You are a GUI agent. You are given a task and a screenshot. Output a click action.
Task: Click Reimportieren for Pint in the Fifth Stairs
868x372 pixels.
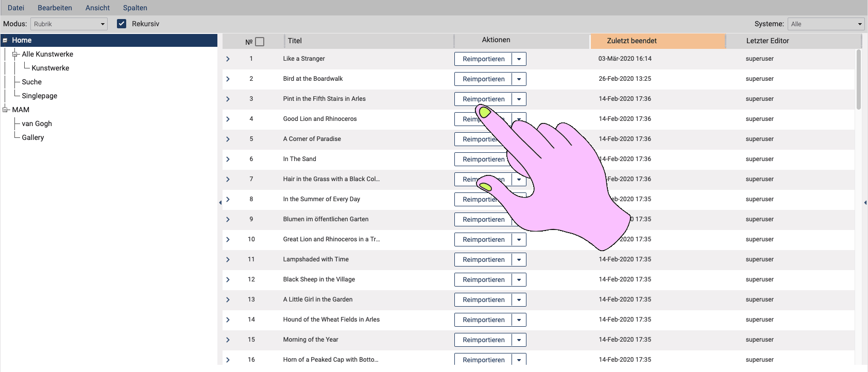(483, 99)
